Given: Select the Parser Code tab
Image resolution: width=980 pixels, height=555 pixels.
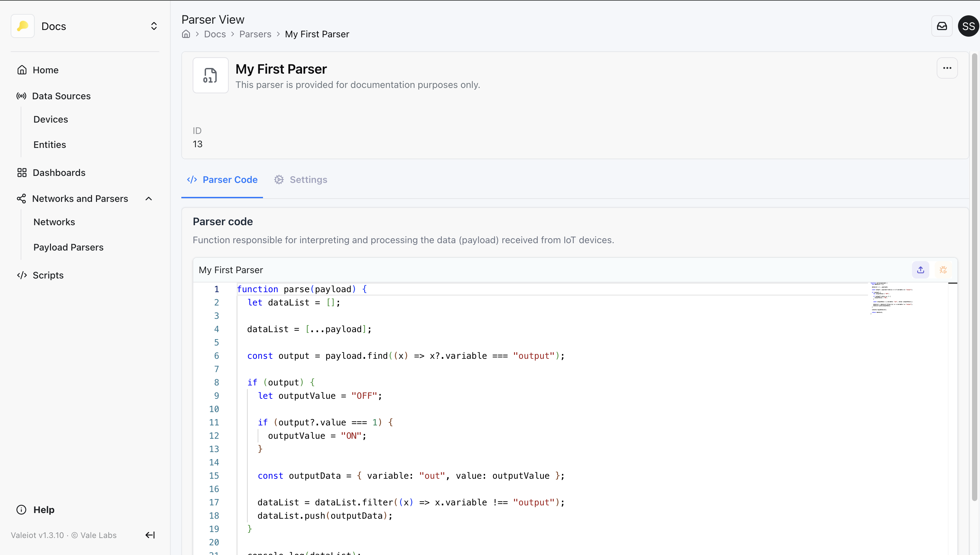Looking at the screenshot, I should (222, 180).
